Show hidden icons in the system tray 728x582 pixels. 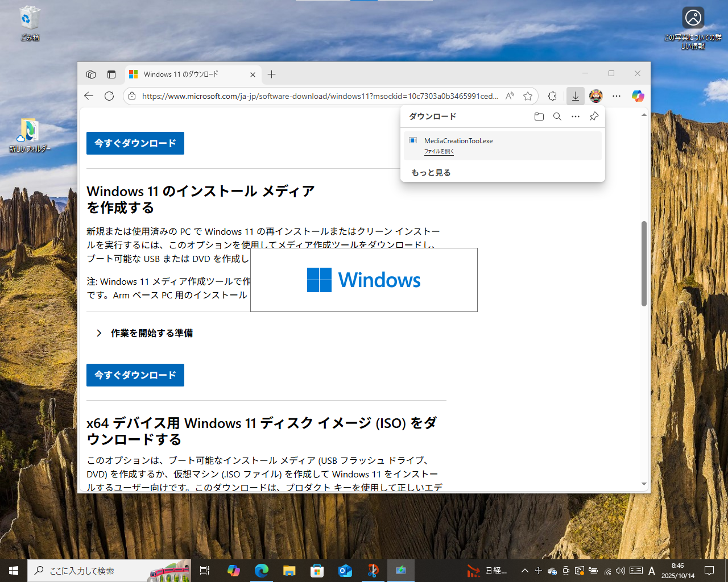[x=524, y=570]
